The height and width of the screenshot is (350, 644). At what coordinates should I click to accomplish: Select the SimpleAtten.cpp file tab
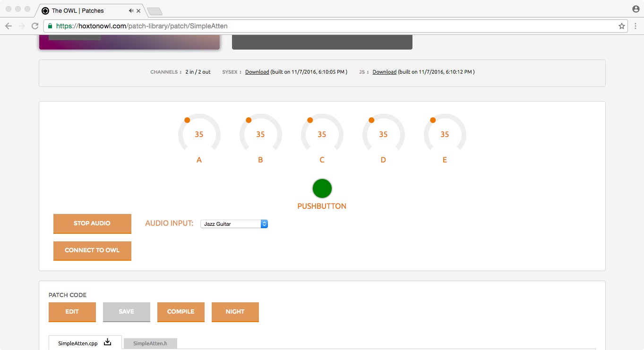point(78,343)
